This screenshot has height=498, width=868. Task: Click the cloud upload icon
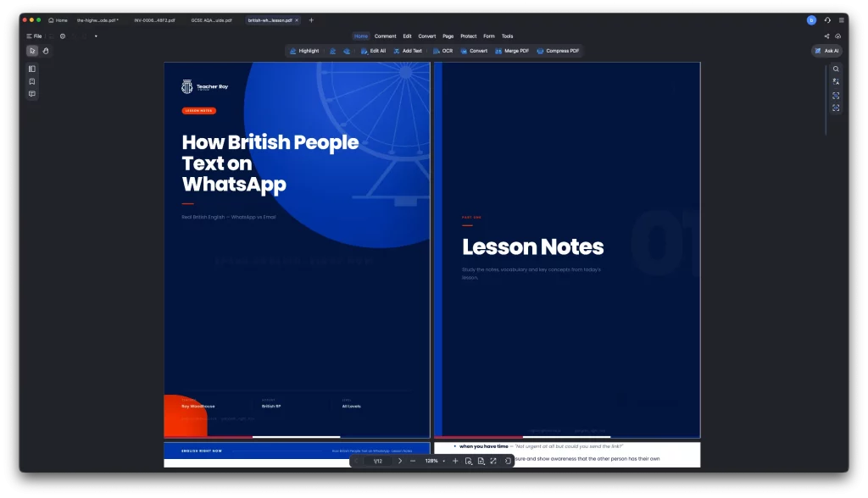pyautogui.click(x=838, y=36)
